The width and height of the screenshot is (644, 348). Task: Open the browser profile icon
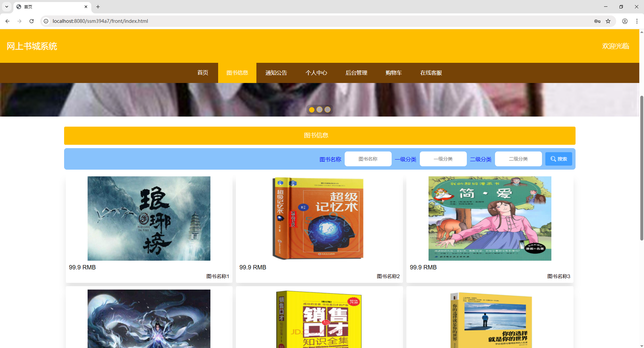(625, 21)
